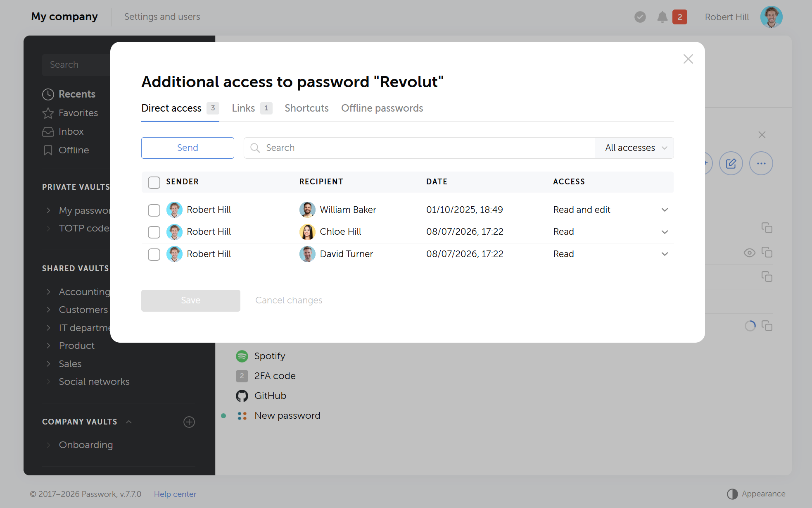Click the TOTP countdown timer ring
812x508 pixels.
point(750,326)
